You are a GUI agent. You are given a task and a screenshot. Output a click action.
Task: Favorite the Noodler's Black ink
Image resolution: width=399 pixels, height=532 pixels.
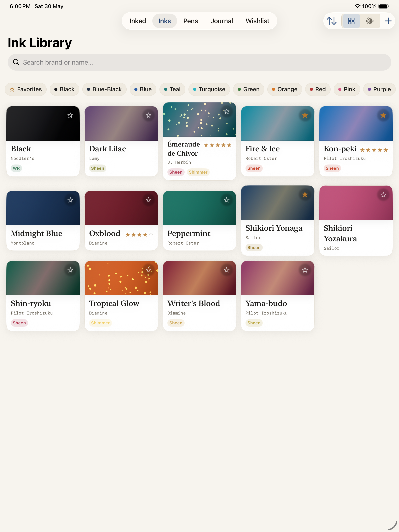point(70,115)
